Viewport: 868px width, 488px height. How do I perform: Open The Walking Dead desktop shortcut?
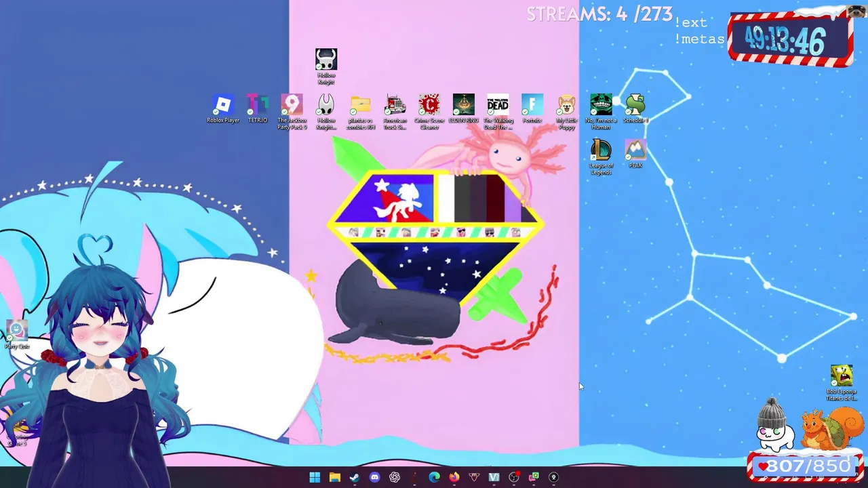pyautogui.click(x=498, y=112)
